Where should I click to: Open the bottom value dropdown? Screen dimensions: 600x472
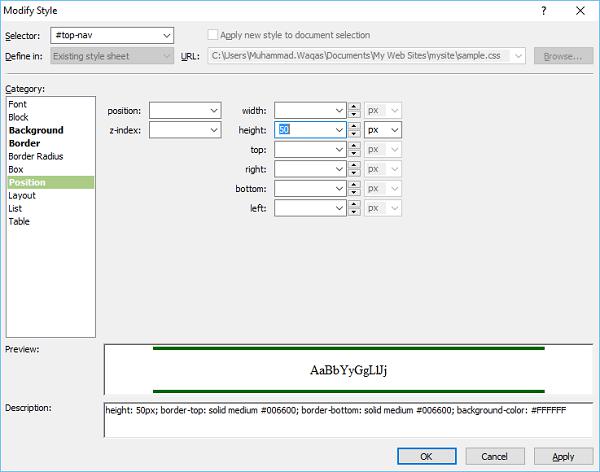(x=339, y=189)
